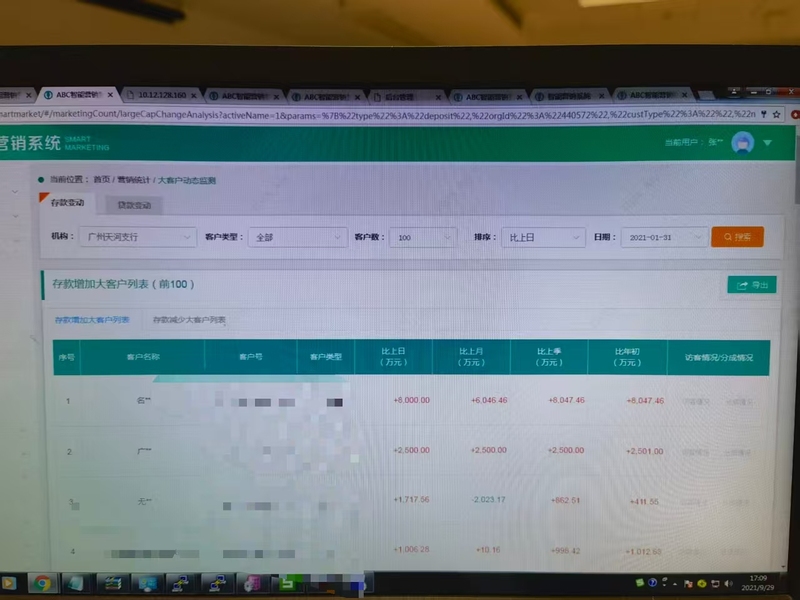Switch to the 10.12.128.160 browser tab
This screenshot has height=600, width=800.
point(162,95)
